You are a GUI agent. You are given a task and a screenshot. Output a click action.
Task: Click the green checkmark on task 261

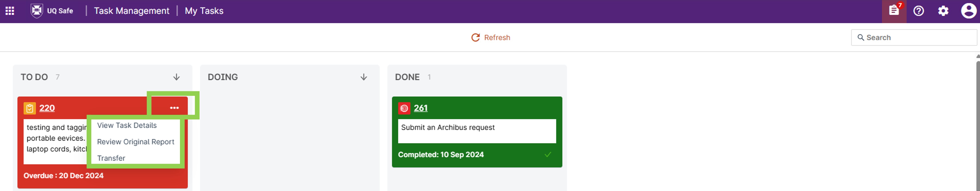pyautogui.click(x=548, y=154)
